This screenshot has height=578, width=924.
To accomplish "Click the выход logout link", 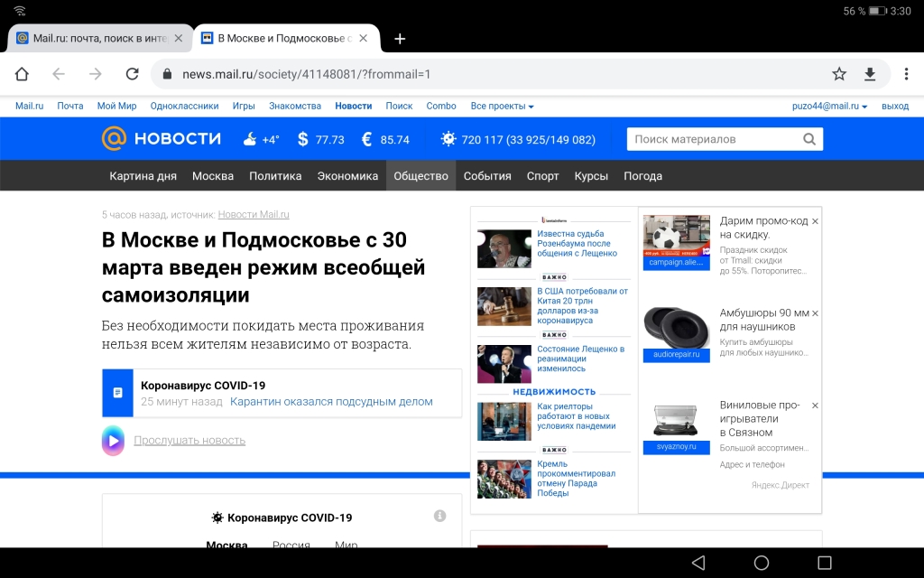I will 895,106.
